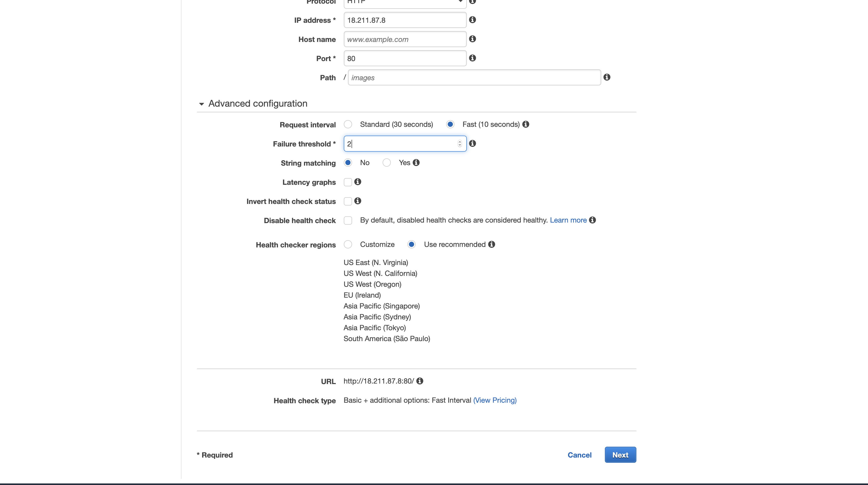The width and height of the screenshot is (868, 485).
Task: Click the Failure threshold stepper arrows
Action: 459,144
